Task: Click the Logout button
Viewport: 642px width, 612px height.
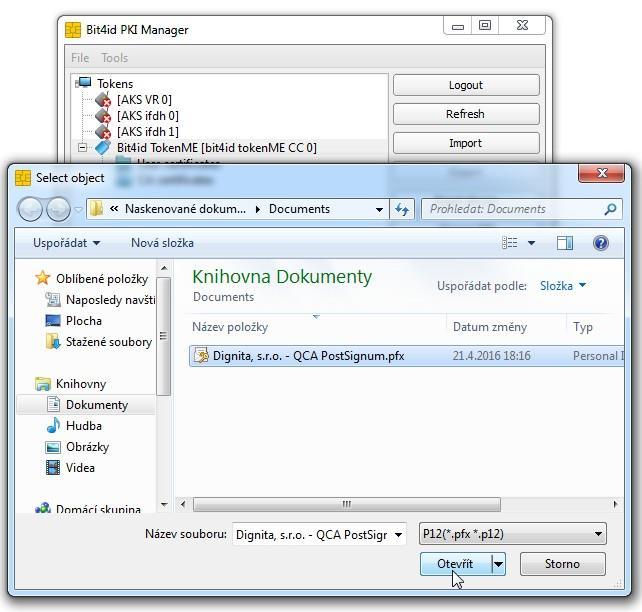Action: point(466,85)
